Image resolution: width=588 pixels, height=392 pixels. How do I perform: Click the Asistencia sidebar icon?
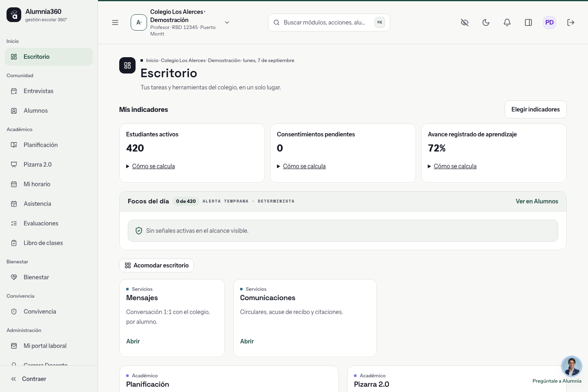14,204
